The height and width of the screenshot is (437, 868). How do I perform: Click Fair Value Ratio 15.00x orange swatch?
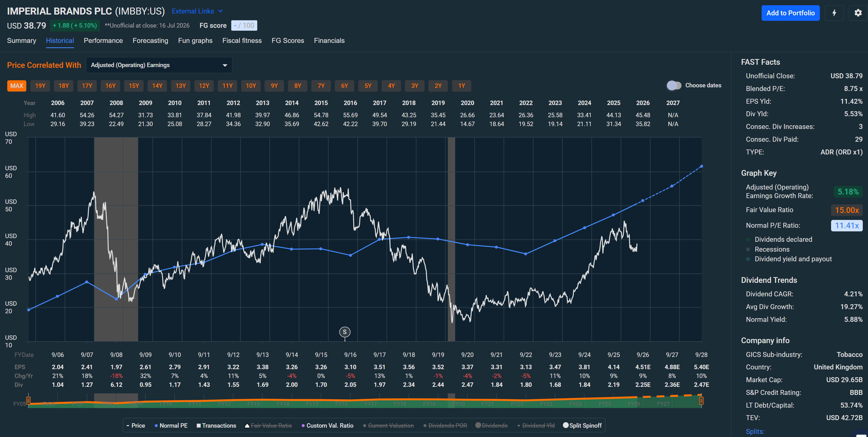[x=846, y=210]
